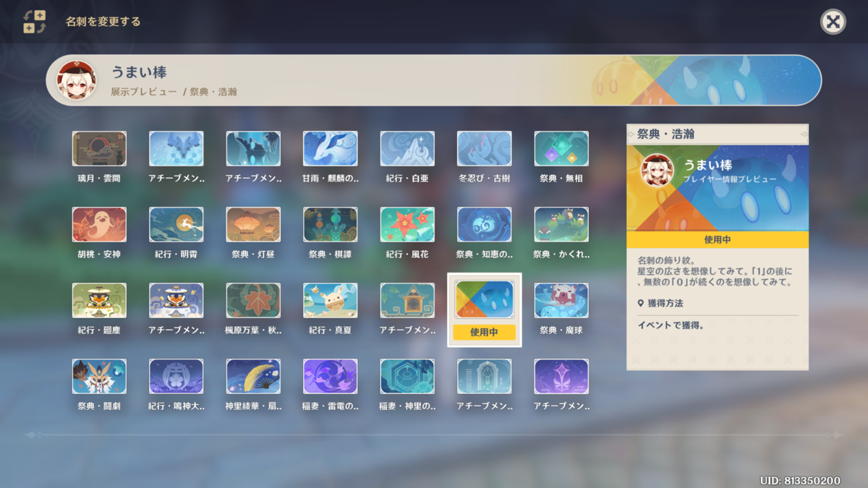
Task: Pick the 紀行・明霄 namecard
Action: pos(176,225)
